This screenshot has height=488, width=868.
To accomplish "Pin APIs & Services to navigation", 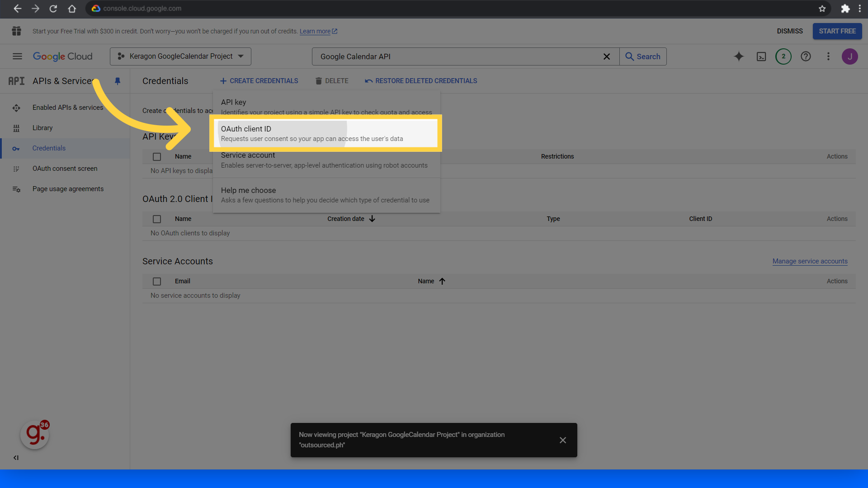I will click(118, 81).
